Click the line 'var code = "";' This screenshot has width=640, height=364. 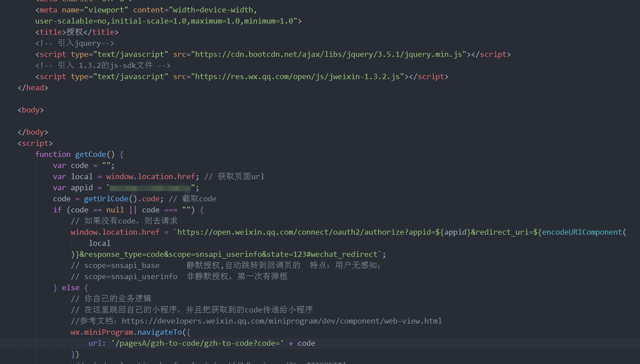[x=84, y=165]
